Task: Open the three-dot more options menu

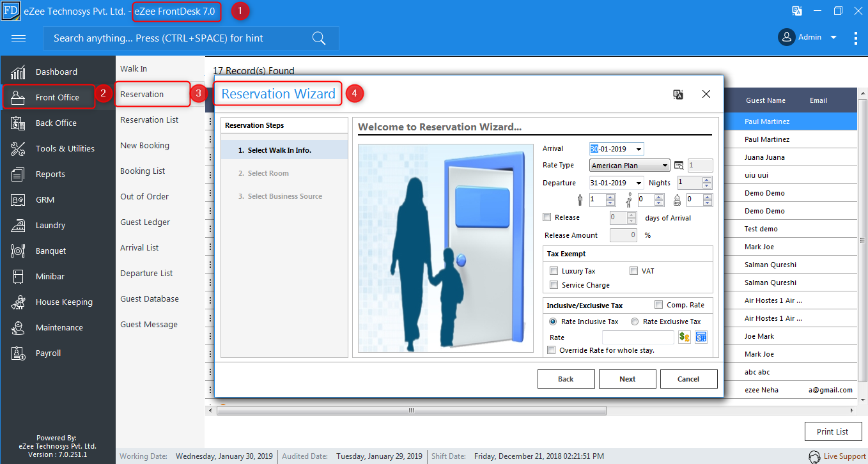Action: pyautogui.click(x=856, y=38)
